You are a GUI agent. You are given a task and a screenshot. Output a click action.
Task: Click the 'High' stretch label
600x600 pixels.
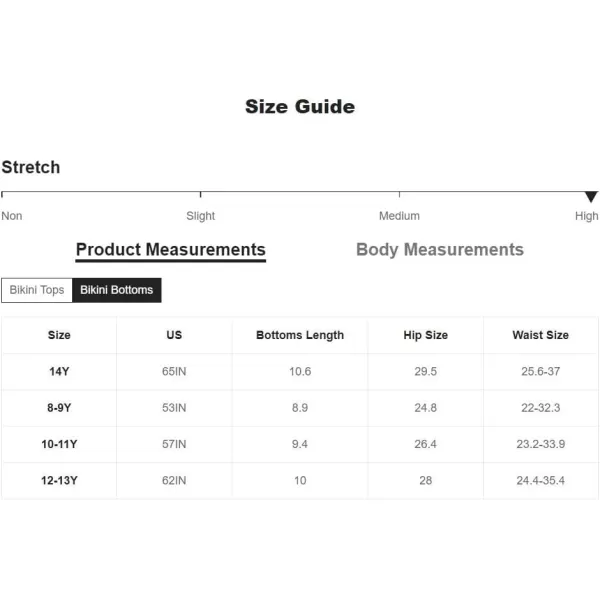coord(587,216)
